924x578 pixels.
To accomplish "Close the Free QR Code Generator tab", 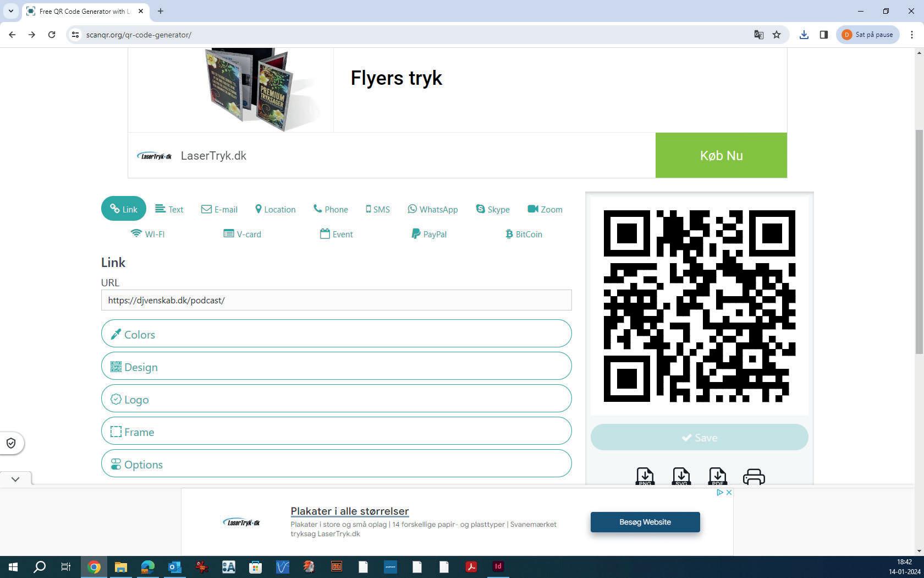I will 141,11.
